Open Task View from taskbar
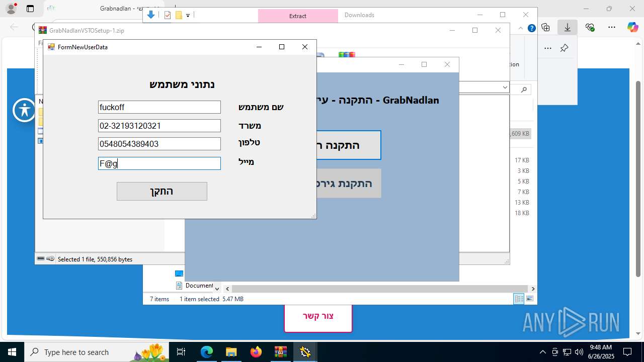644x362 pixels. [182, 352]
